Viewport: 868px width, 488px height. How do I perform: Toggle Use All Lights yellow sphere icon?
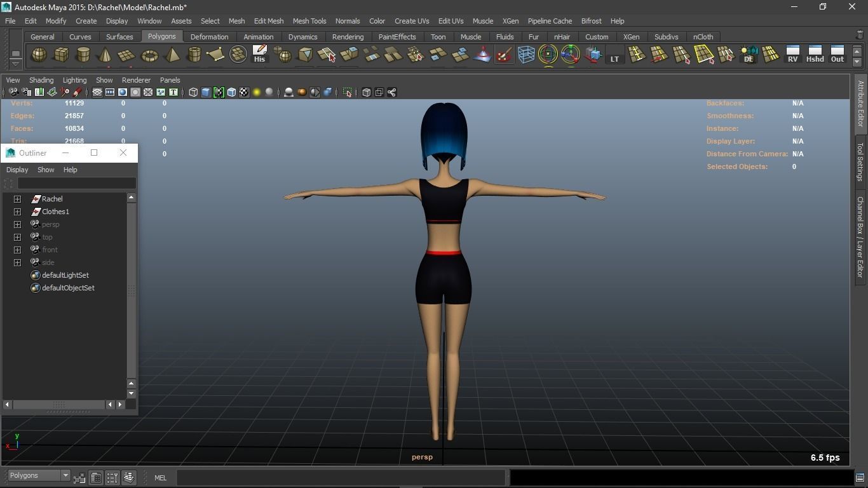[x=257, y=92]
